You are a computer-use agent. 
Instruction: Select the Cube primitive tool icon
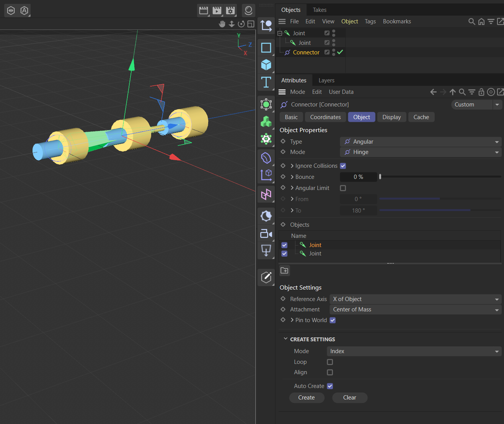coord(266,65)
